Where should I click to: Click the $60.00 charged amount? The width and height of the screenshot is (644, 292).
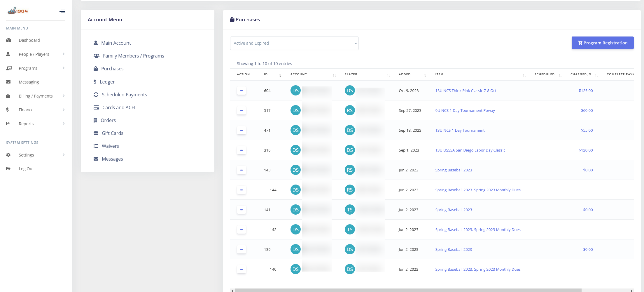point(587,111)
